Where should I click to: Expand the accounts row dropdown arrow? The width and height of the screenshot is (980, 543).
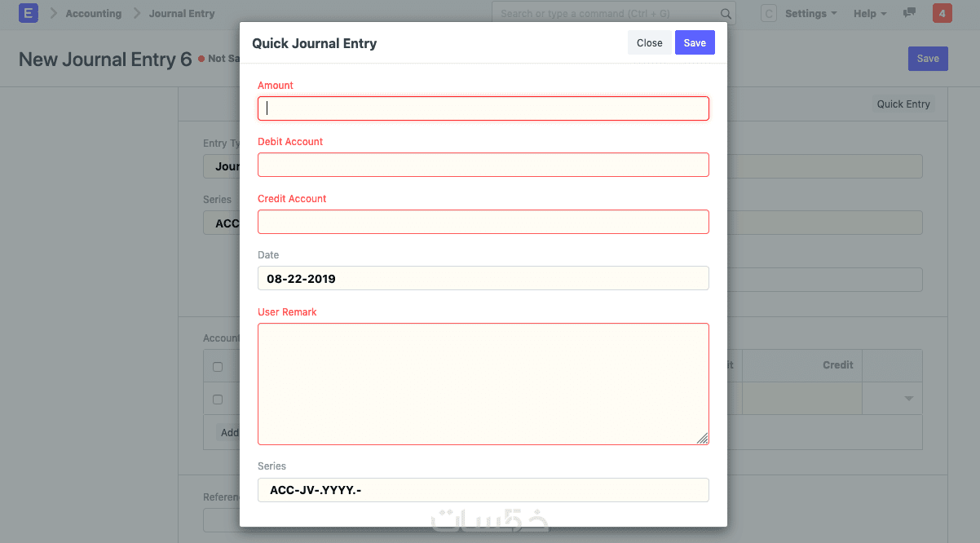908,399
